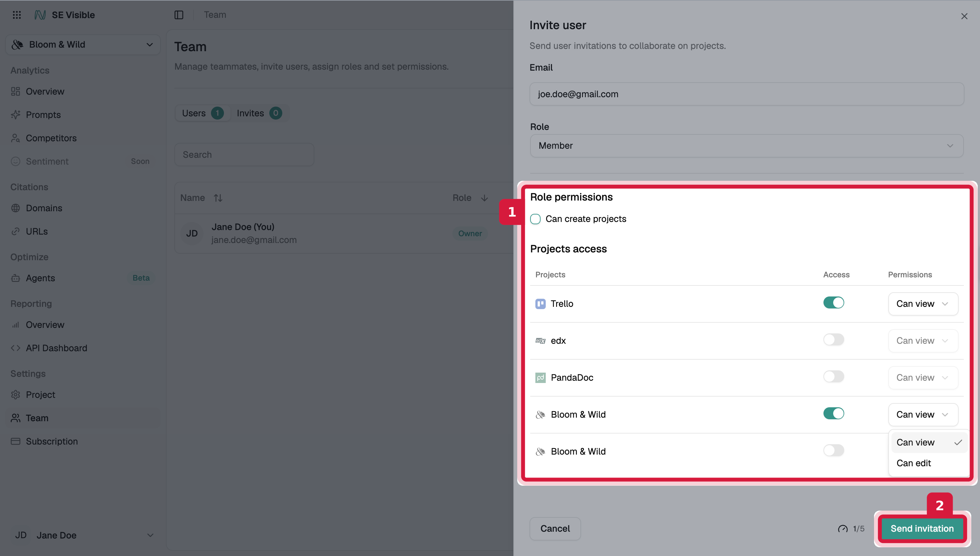This screenshot has height=556, width=980.
Task: Expand the Jane Doe account menu
Action: [x=83, y=535]
